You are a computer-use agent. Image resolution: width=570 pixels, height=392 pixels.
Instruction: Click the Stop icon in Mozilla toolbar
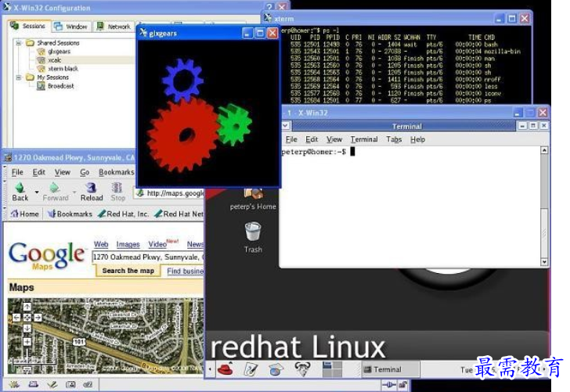pyautogui.click(x=117, y=188)
